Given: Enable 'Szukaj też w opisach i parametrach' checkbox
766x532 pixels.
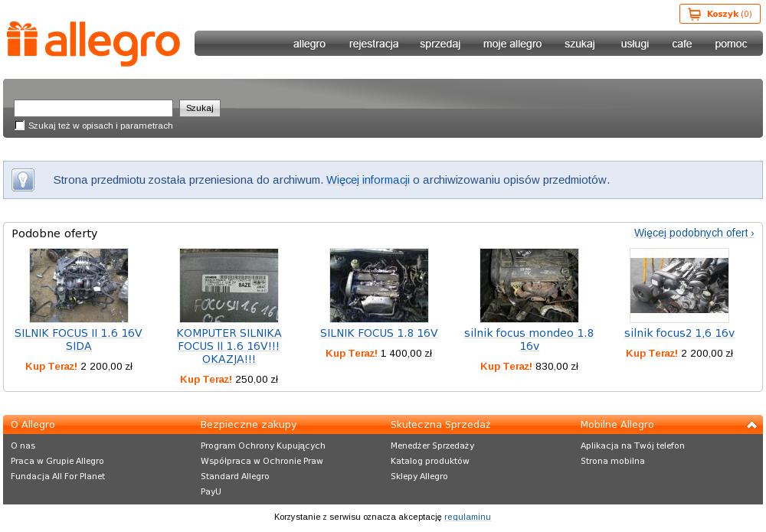Looking at the screenshot, I should (x=20, y=126).
